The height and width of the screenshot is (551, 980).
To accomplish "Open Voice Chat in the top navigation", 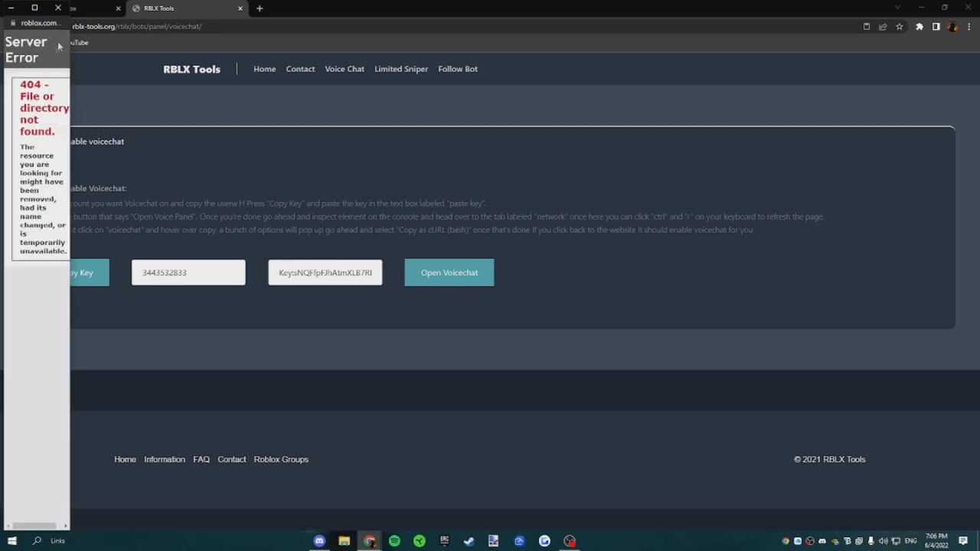I will coord(345,69).
